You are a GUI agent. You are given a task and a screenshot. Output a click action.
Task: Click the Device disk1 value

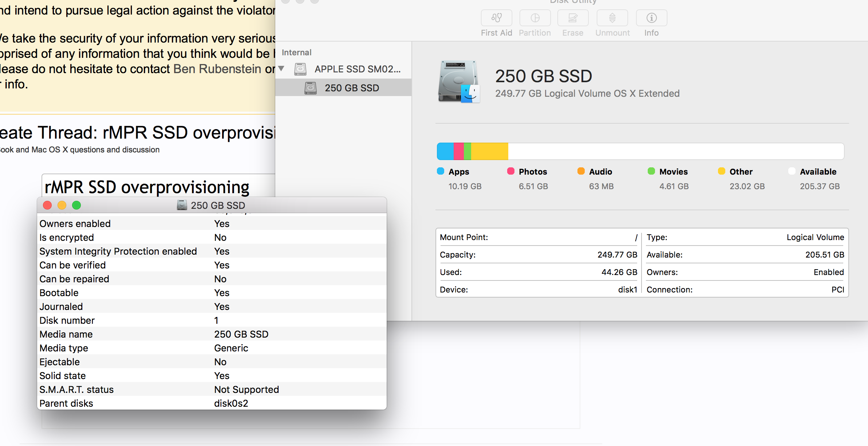coord(628,290)
